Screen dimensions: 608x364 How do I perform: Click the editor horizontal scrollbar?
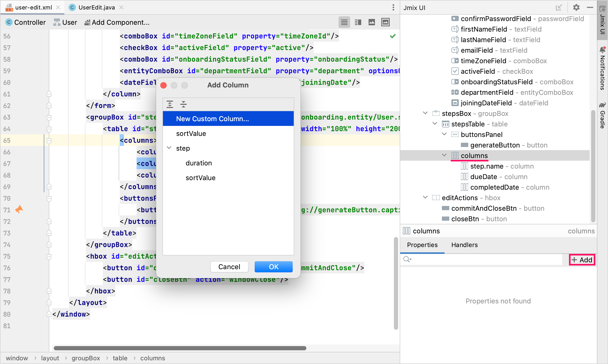[180, 348]
